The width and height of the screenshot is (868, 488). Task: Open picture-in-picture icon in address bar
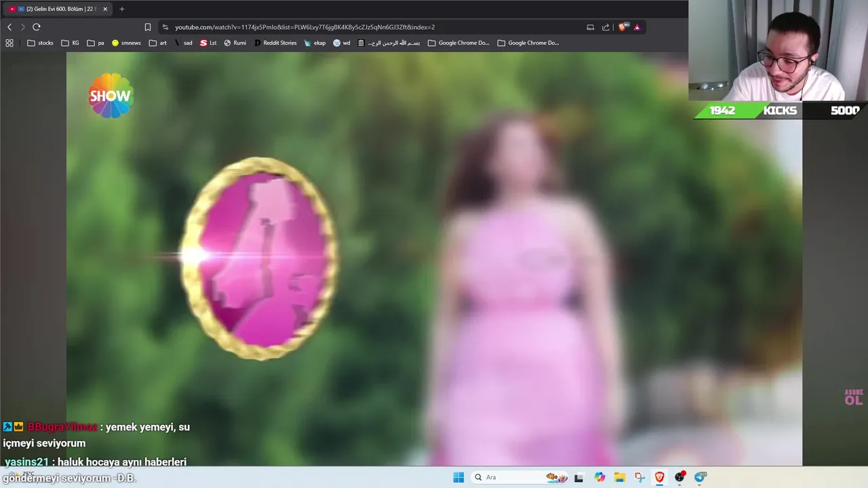[x=591, y=27]
